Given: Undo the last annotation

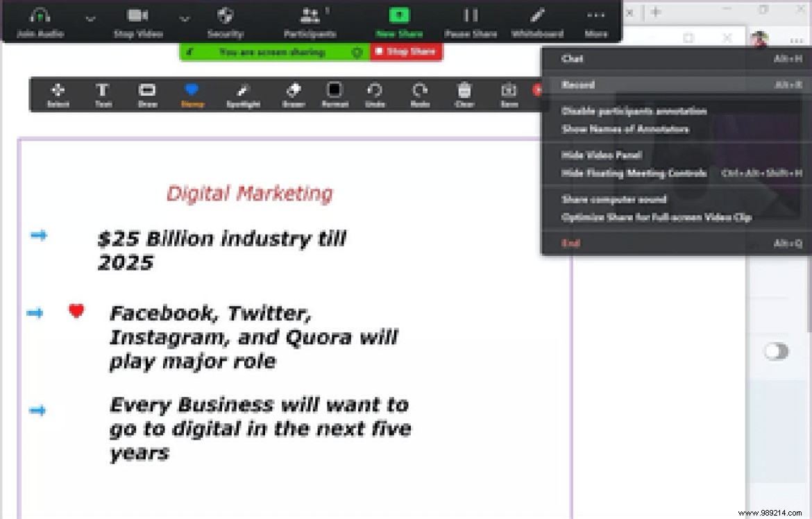Looking at the screenshot, I should 375,94.
